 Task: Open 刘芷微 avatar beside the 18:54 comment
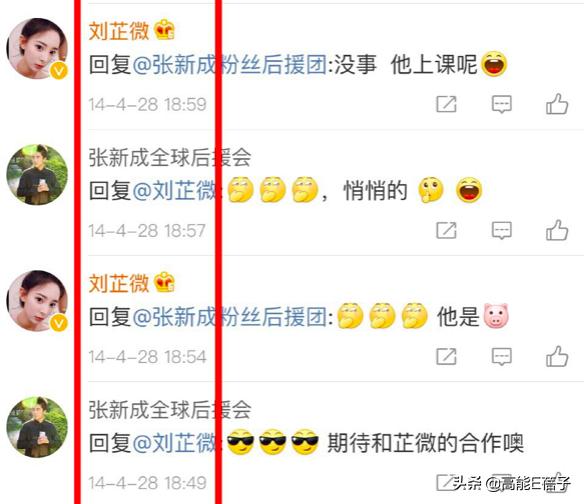click(37, 301)
